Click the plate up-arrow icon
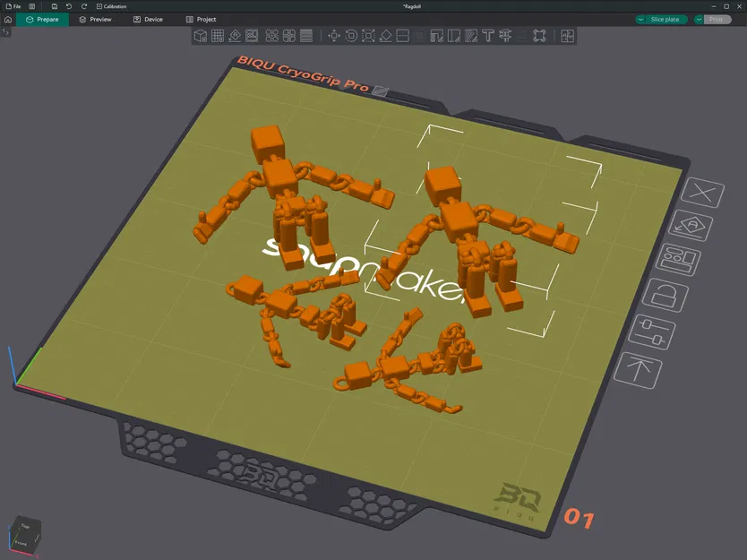This screenshot has width=747, height=560. pyautogui.click(x=638, y=370)
